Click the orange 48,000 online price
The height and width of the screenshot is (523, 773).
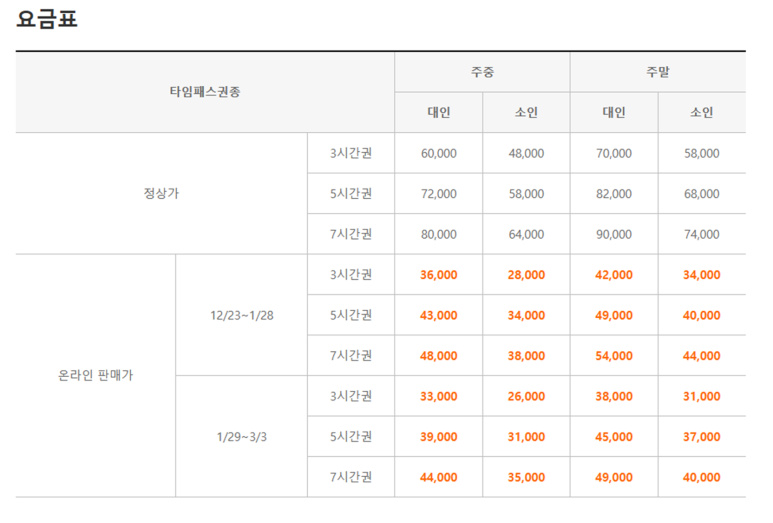click(x=439, y=355)
